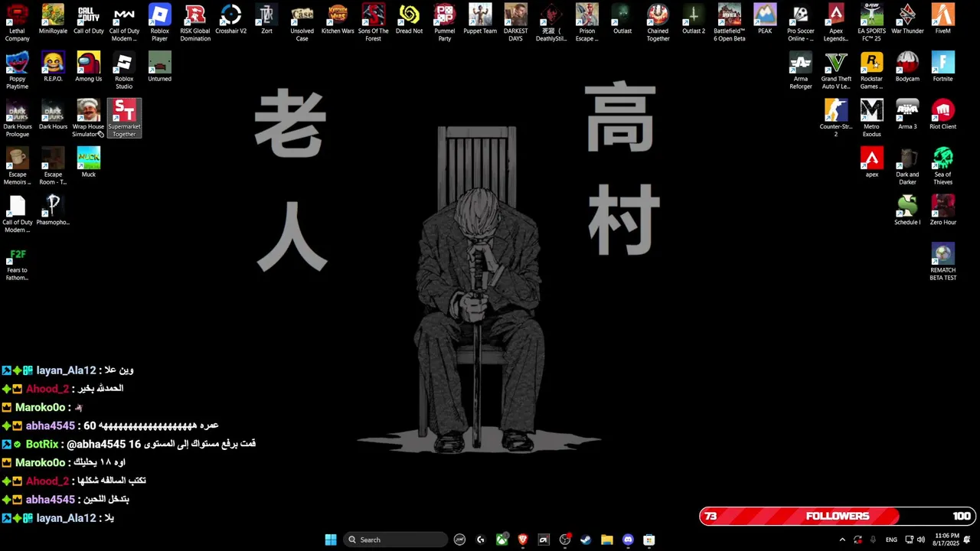Select the Arma Reforger shortcut

click(800, 70)
